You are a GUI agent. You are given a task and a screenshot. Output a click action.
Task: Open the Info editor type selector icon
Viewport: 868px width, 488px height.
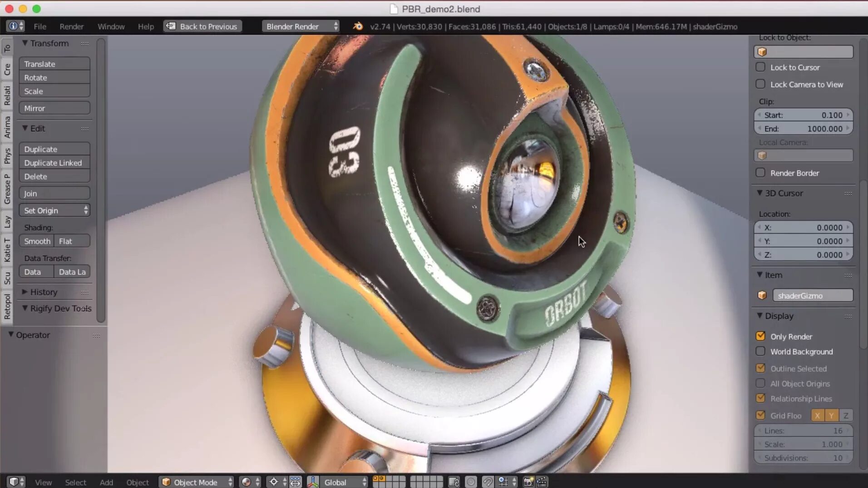(x=16, y=26)
